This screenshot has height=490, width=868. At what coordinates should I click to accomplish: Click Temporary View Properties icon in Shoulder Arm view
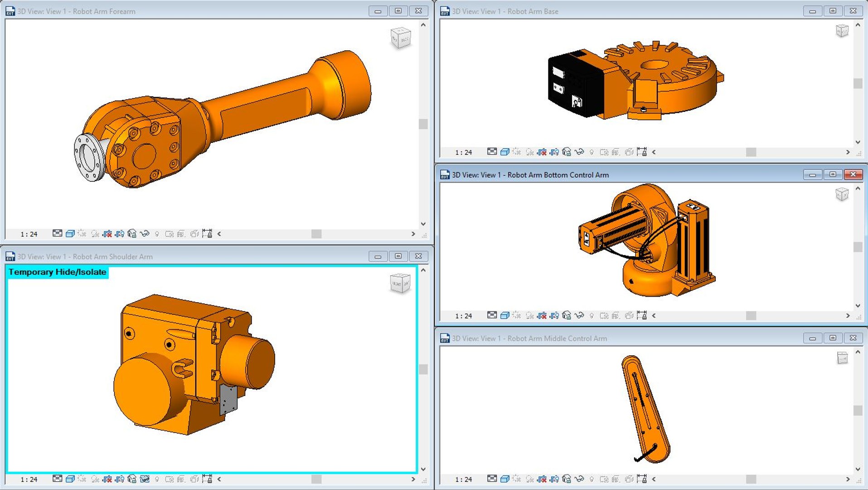169,479
